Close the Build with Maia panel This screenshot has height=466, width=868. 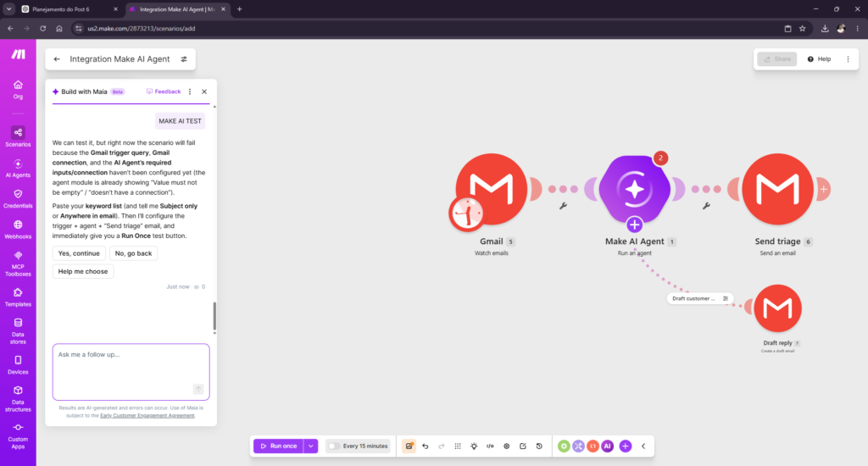204,92
